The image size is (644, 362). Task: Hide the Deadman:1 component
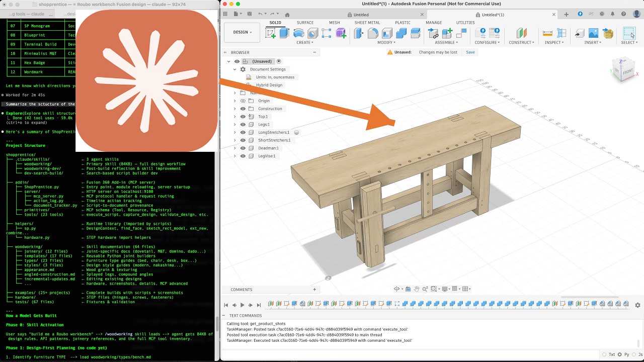point(243,148)
